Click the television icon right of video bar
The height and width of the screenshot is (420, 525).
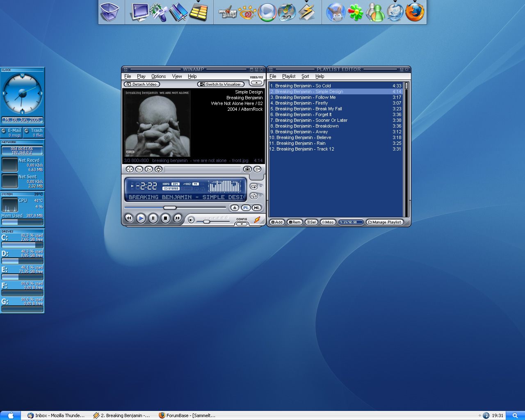247,169
